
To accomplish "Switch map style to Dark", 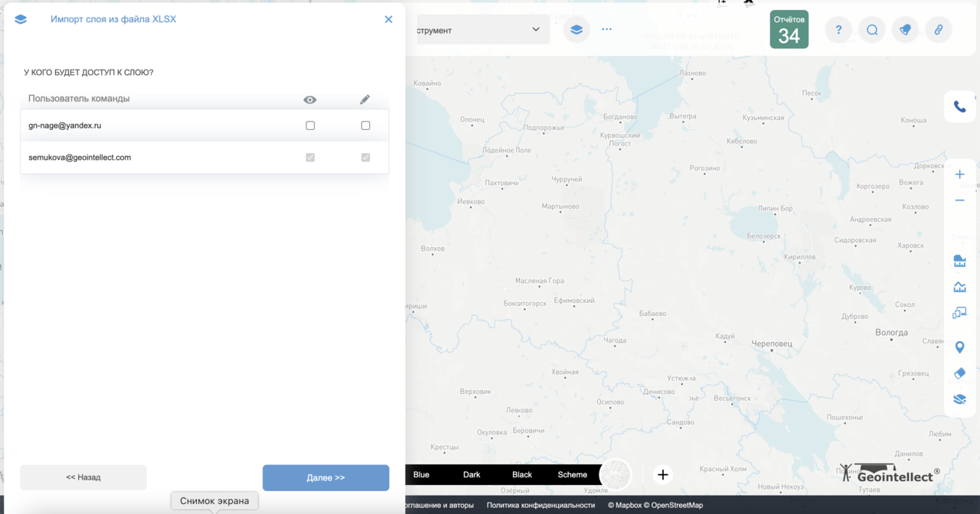I will coord(472,474).
